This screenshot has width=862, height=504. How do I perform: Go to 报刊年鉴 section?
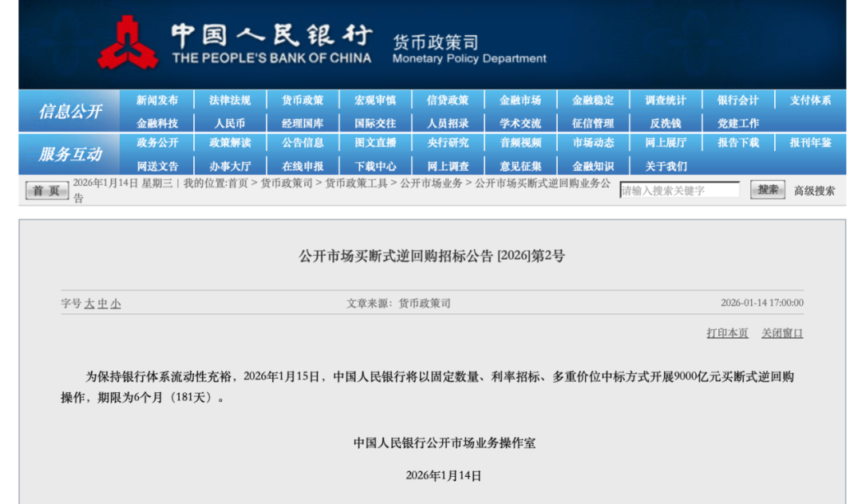click(x=810, y=143)
